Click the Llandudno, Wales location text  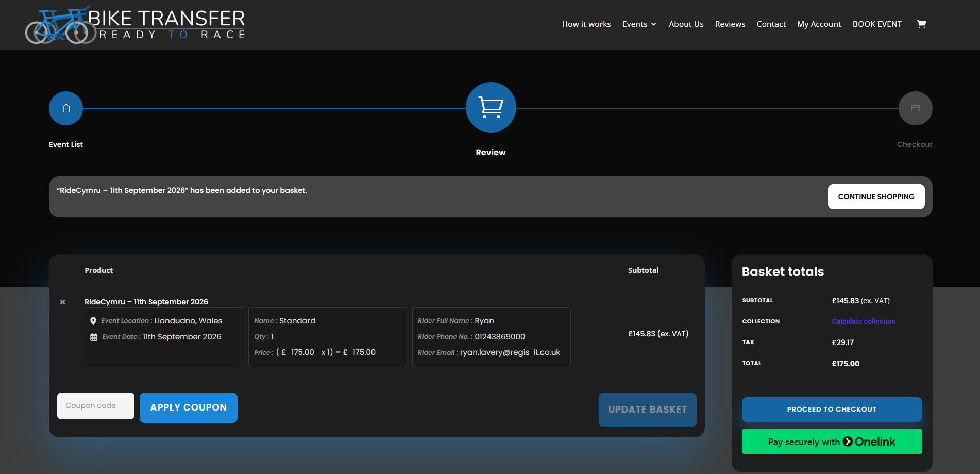[189, 321]
